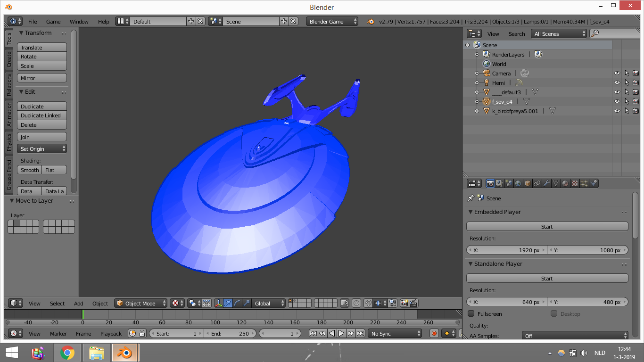Start the Embedded Player

547,226
